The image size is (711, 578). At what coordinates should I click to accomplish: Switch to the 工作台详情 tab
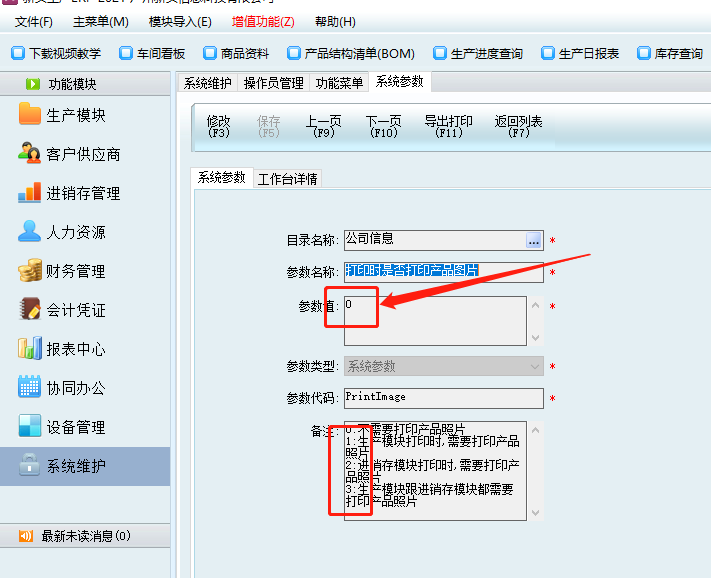287,180
